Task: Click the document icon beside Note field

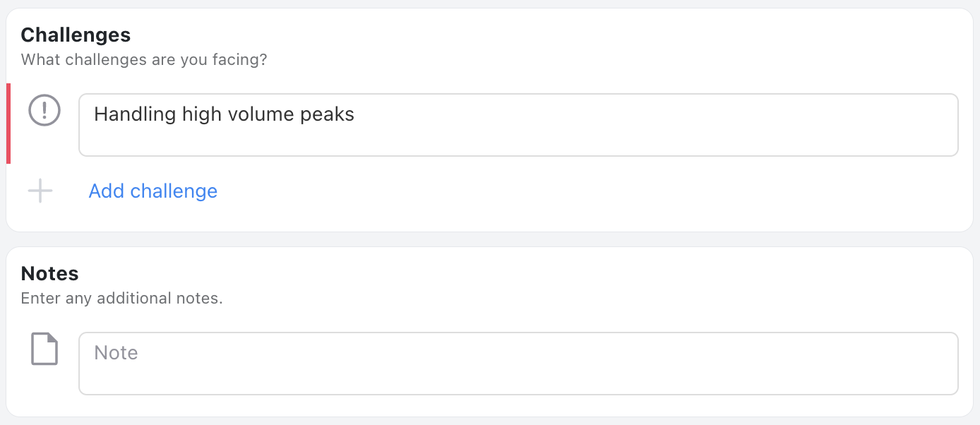Action: point(44,349)
